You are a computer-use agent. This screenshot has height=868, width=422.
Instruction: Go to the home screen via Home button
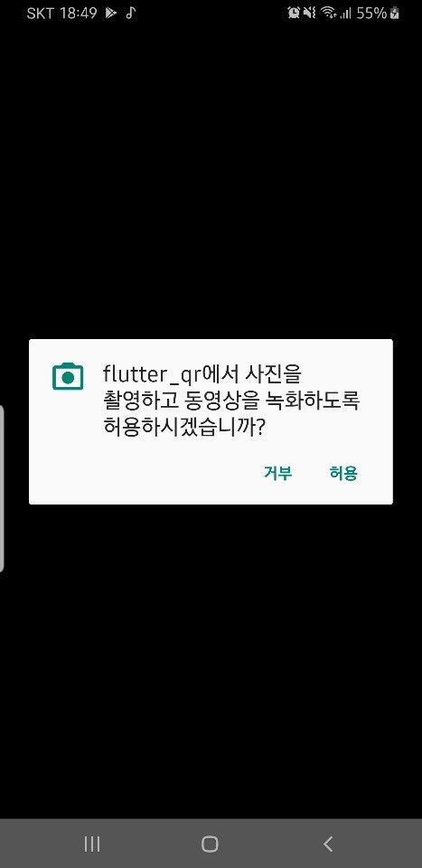[211, 844]
